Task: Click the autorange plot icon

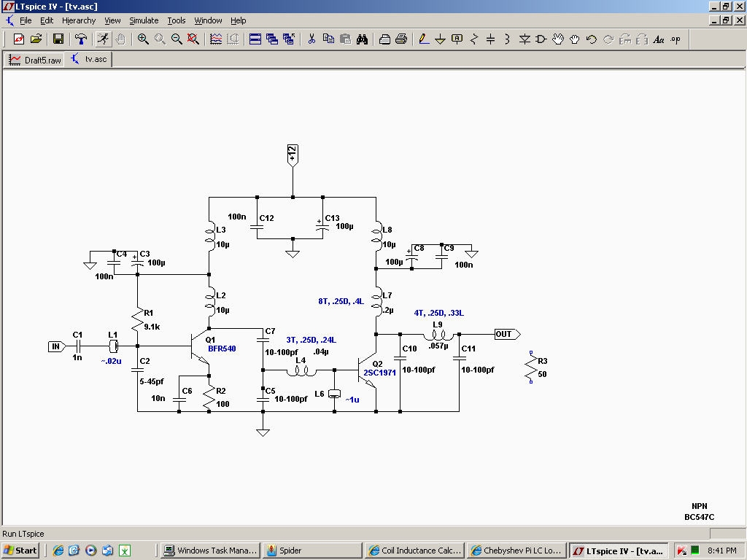Action: pos(216,39)
